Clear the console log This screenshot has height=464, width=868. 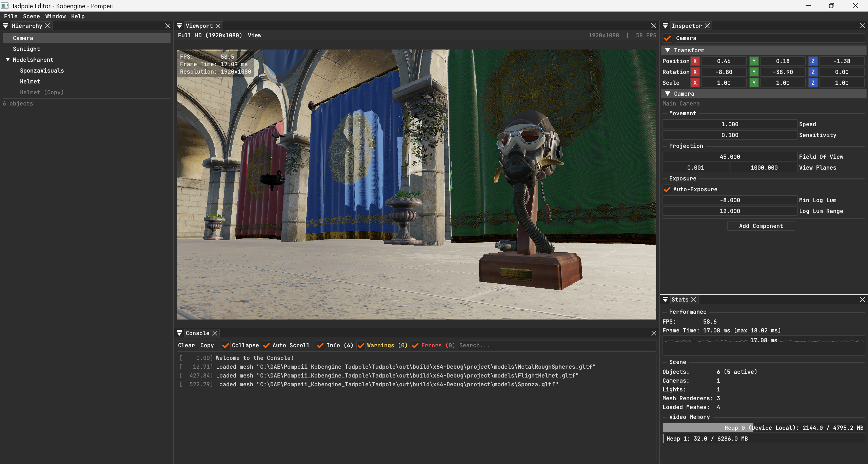(x=186, y=345)
